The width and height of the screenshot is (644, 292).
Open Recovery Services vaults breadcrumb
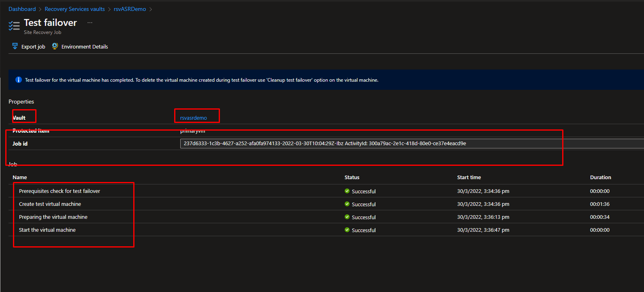75,9
